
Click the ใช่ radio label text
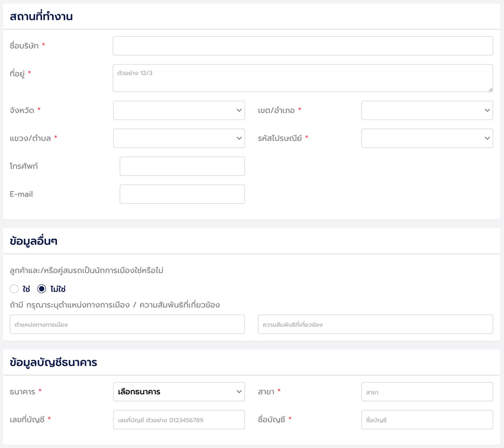pos(27,289)
